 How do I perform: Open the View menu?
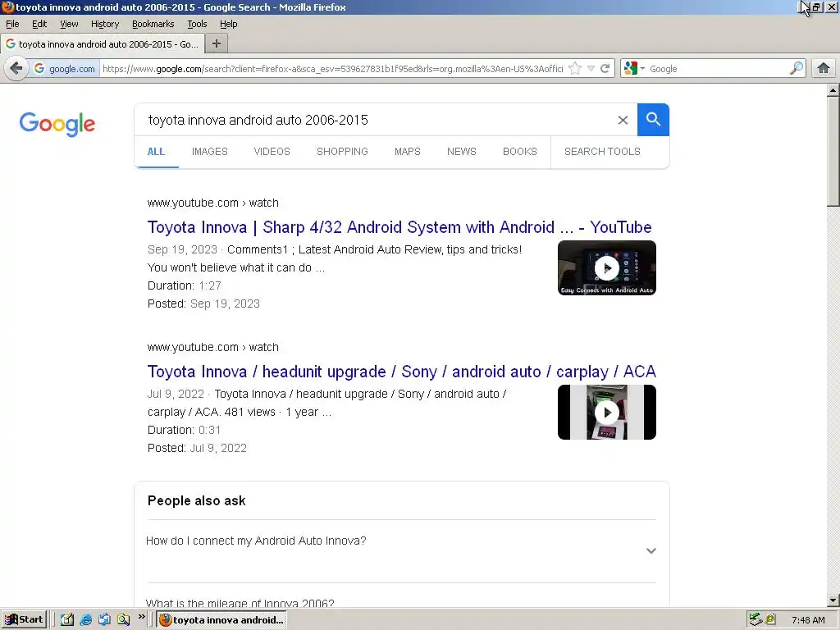(x=69, y=24)
